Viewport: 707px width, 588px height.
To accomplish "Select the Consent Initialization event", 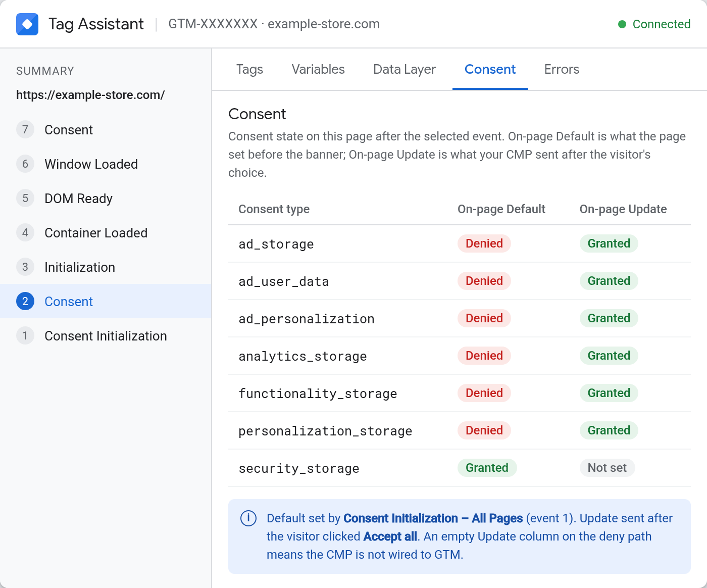I will [x=106, y=335].
